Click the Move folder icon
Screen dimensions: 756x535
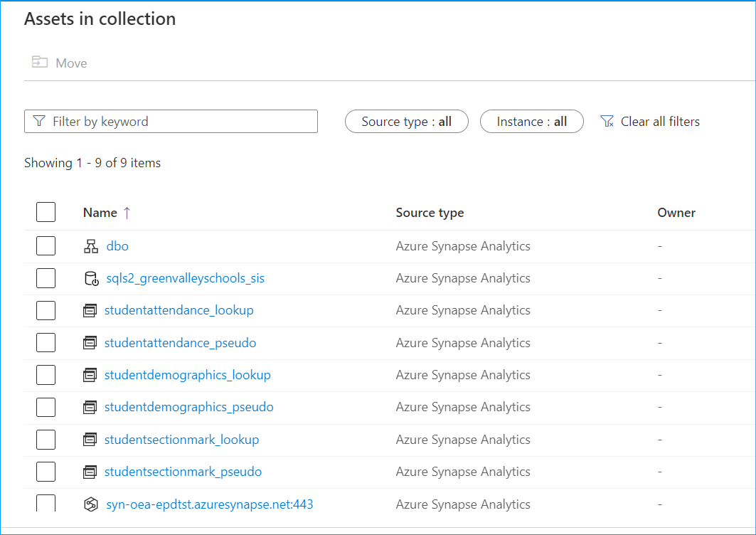tap(40, 62)
